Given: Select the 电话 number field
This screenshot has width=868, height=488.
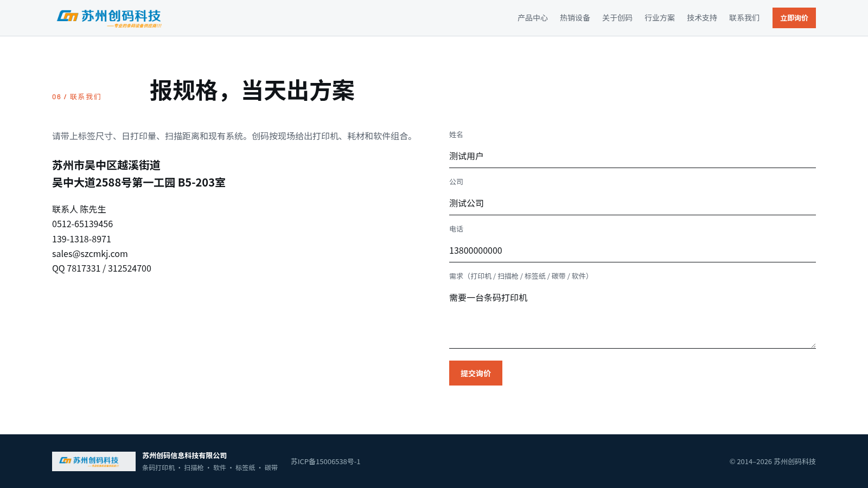Looking at the screenshot, I should click(633, 251).
